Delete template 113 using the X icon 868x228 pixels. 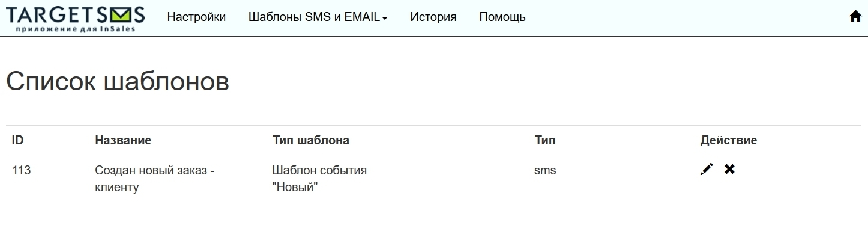(x=729, y=170)
